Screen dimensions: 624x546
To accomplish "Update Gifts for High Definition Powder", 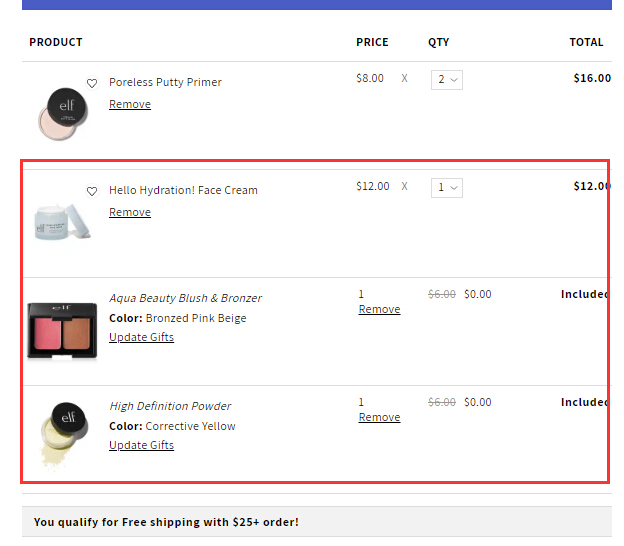I will pyautogui.click(x=141, y=445).
